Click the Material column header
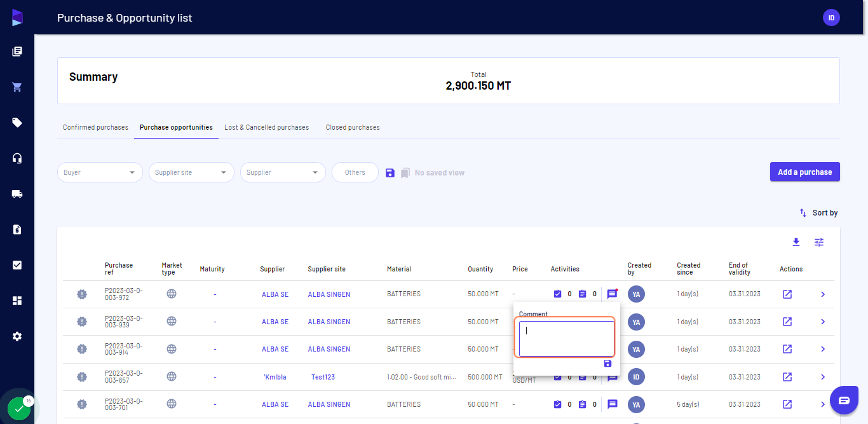868x424 pixels. [x=399, y=269]
